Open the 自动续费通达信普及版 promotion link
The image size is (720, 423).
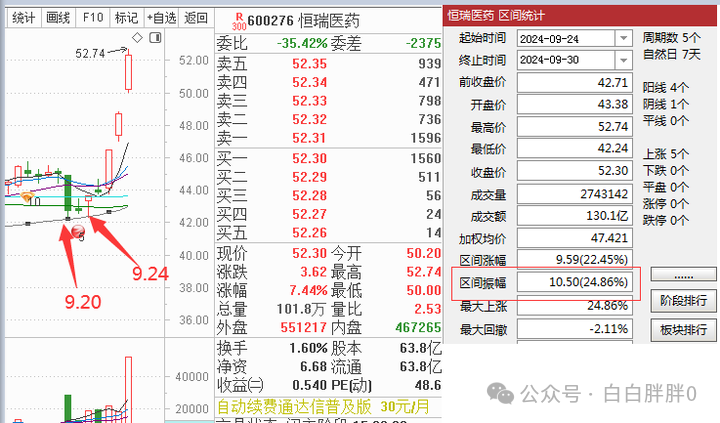click(323, 406)
